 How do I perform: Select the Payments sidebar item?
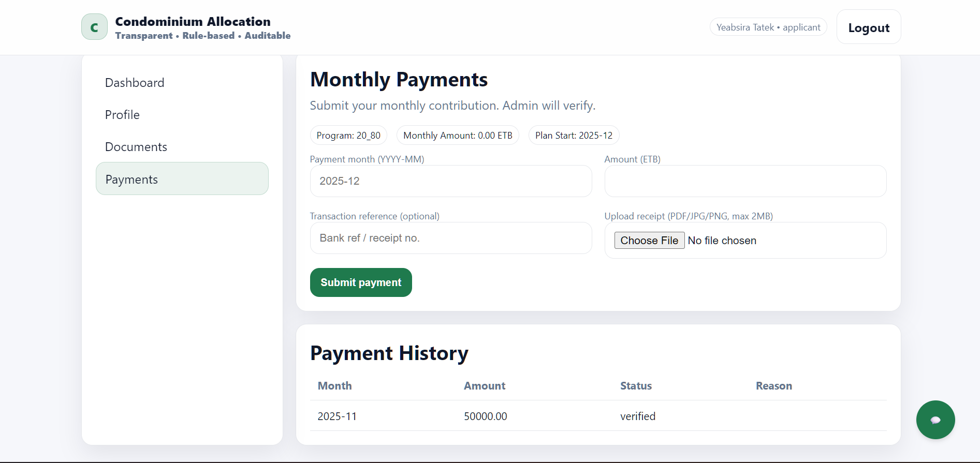point(182,179)
